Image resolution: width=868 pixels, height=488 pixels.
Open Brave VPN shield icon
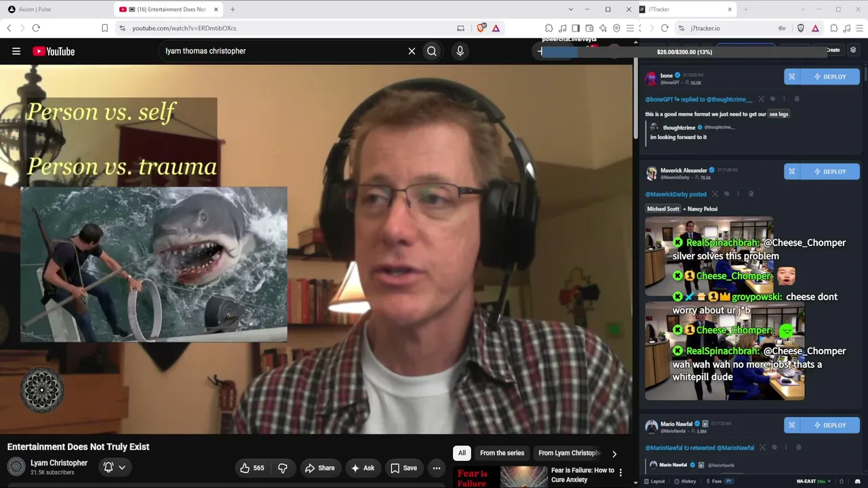click(616, 28)
